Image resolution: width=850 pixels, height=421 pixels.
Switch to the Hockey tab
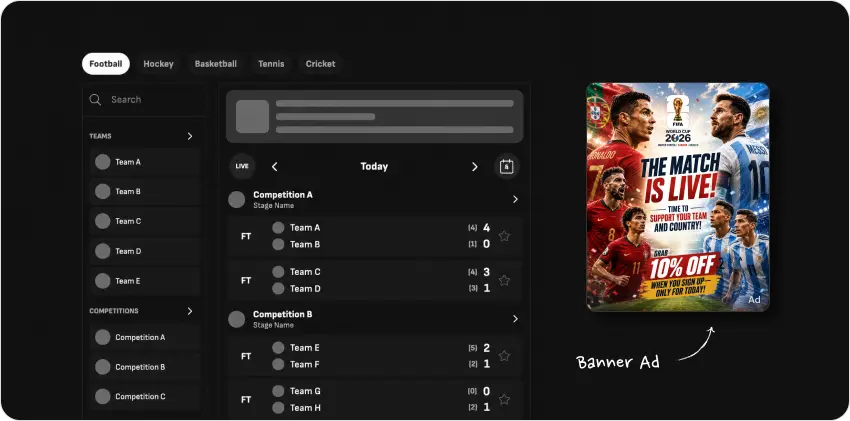(x=158, y=64)
